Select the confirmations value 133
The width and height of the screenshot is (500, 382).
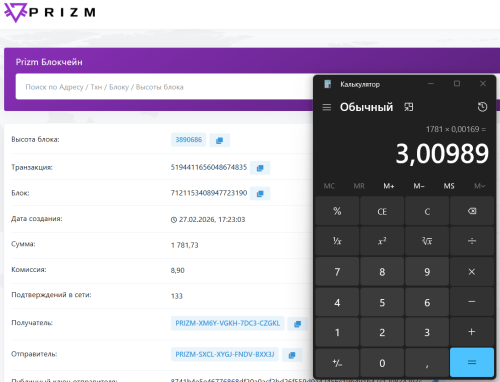(x=177, y=296)
